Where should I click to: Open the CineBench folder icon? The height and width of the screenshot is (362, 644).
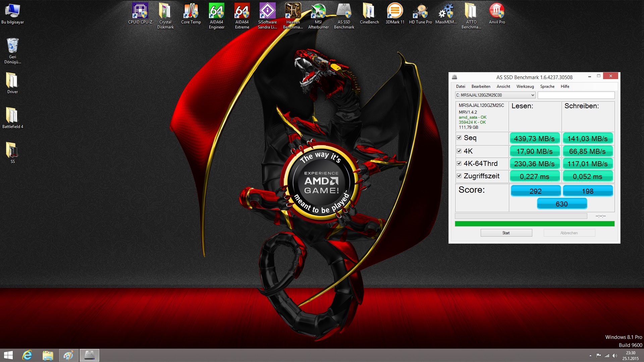click(369, 14)
